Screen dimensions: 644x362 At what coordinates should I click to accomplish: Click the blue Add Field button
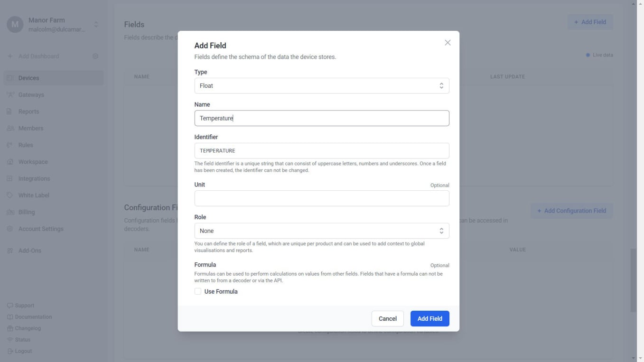[429, 319]
